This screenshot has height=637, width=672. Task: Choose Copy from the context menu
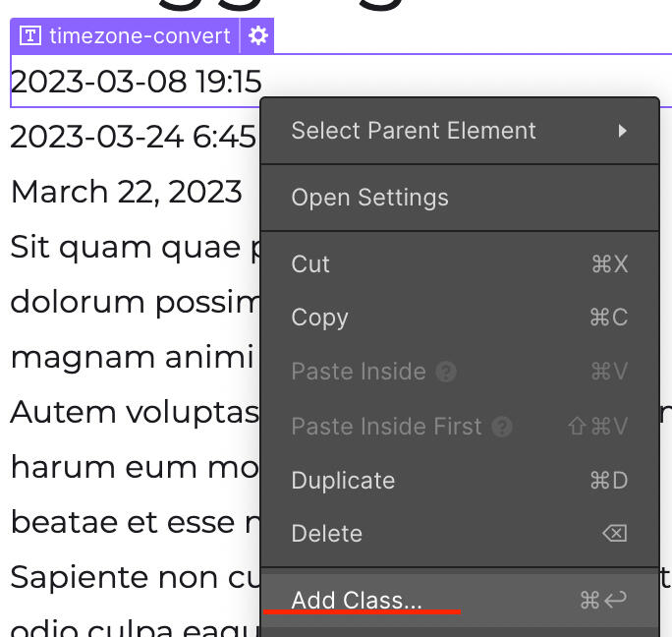(x=319, y=318)
